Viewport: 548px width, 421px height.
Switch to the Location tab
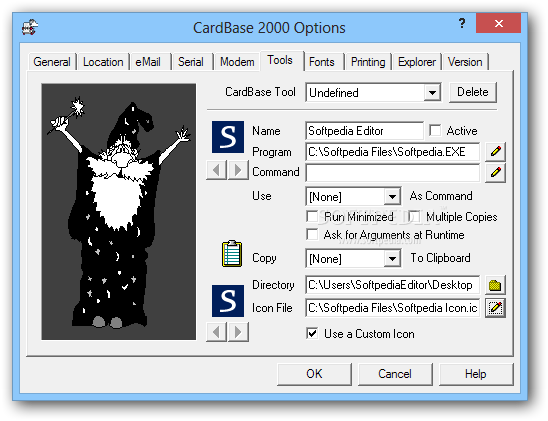(x=103, y=62)
